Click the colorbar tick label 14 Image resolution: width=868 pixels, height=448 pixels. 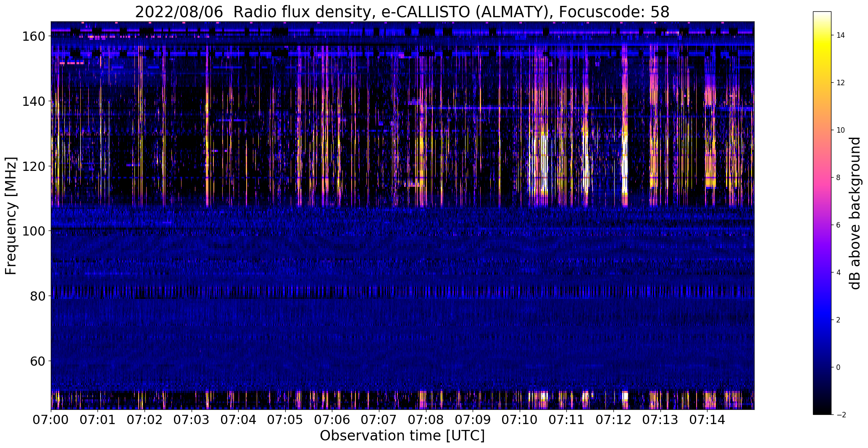point(841,35)
